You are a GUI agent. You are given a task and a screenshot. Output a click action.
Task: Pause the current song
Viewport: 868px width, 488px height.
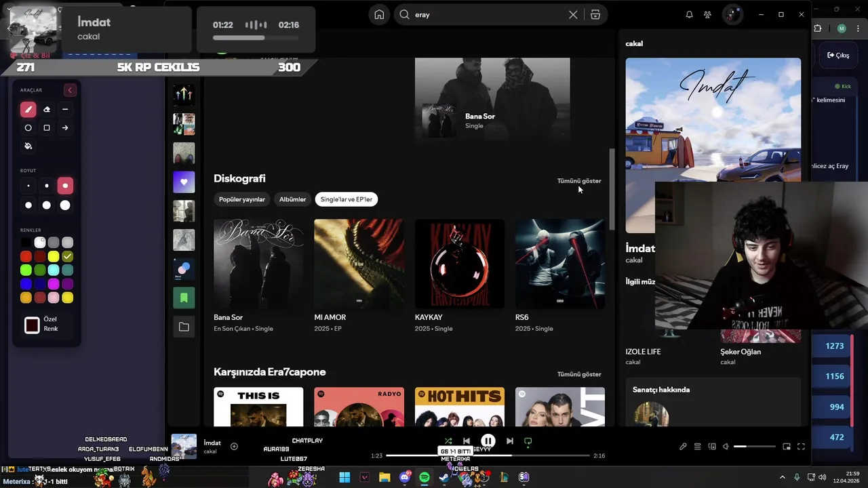pyautogui.click(x=488, y=441)
